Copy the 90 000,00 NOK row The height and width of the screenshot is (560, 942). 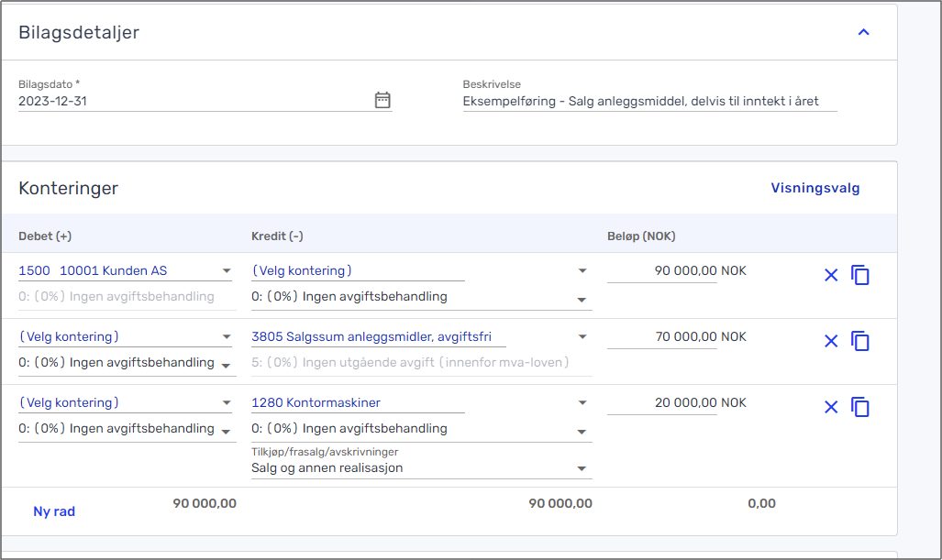coord(860,275)
